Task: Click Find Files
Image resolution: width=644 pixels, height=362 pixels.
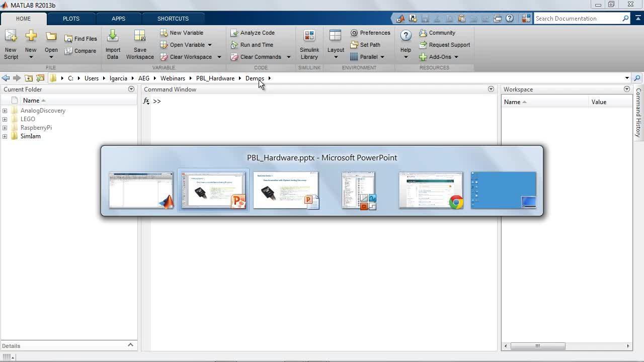Action: [80, 39]
